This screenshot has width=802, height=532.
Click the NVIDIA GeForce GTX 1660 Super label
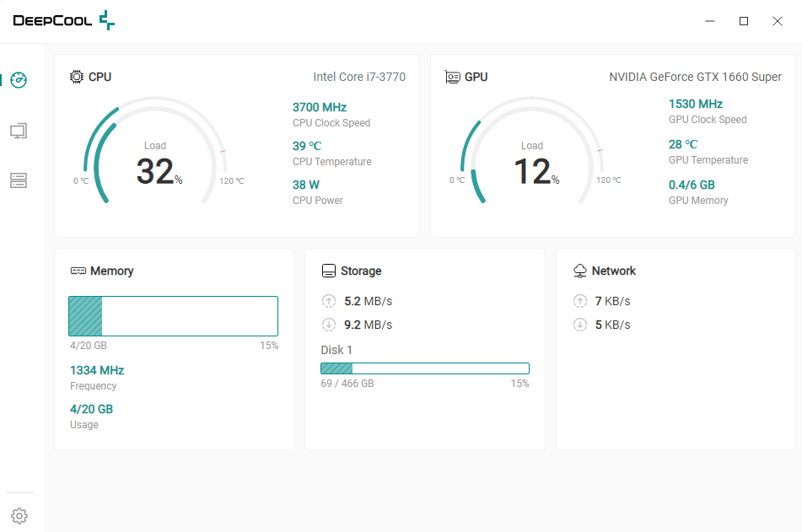(696, 77)
